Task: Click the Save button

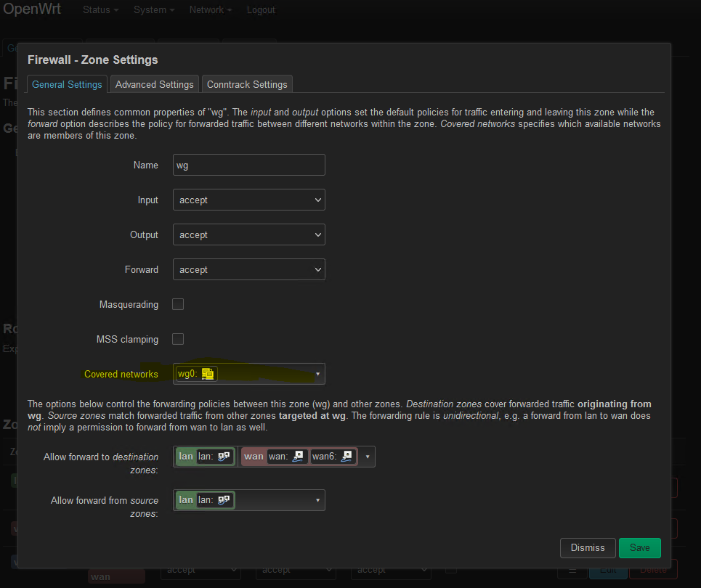Action: pyautogui.click(x=639, y=548)
